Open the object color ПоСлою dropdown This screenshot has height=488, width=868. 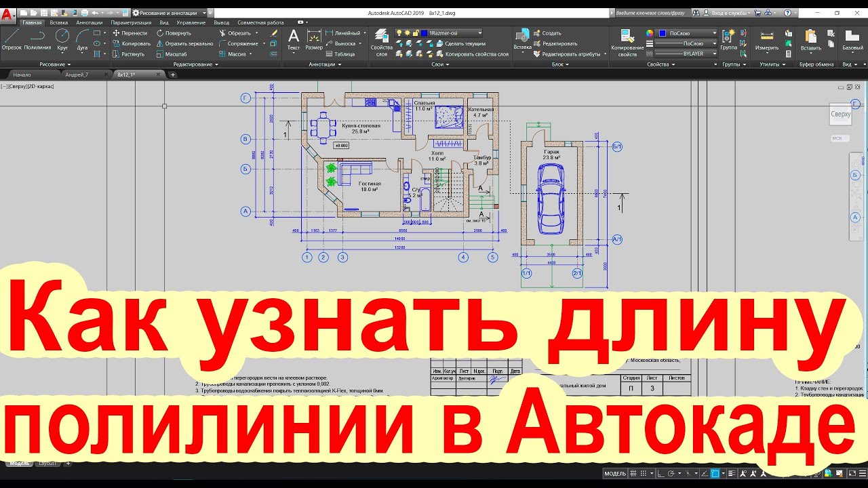pos(686,33)
